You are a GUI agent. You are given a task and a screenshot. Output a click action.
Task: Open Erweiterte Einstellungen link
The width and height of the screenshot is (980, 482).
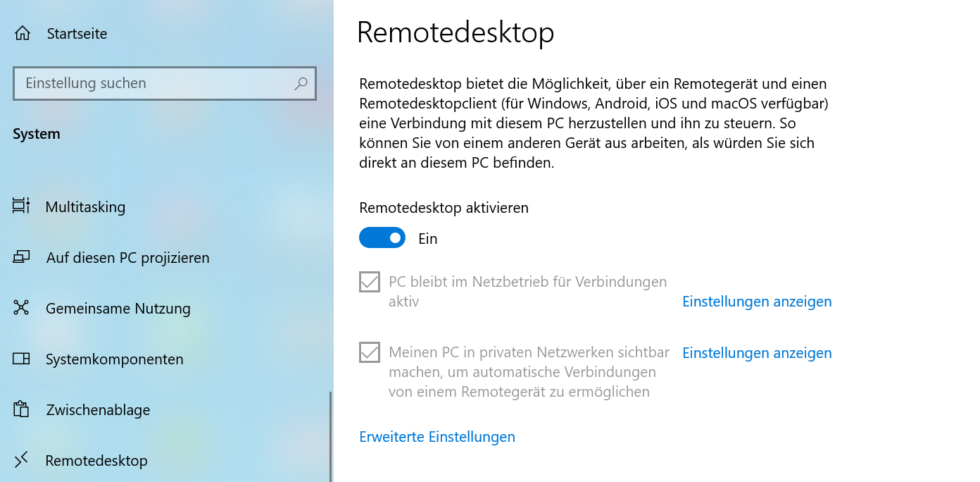pyautogui.click(x=437, y=437)
